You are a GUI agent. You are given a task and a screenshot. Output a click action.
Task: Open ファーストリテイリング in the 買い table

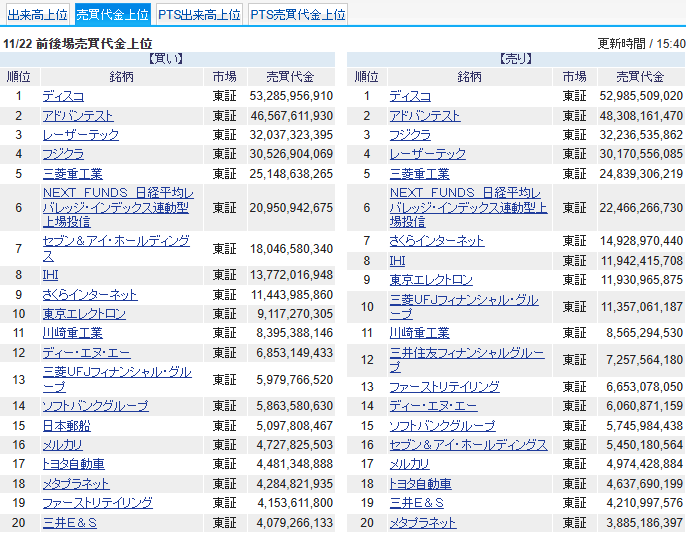coord(98,503)
